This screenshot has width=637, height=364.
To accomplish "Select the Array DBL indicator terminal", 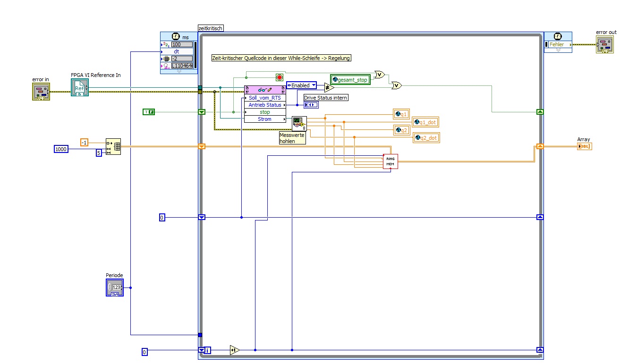I will [584, 146].
